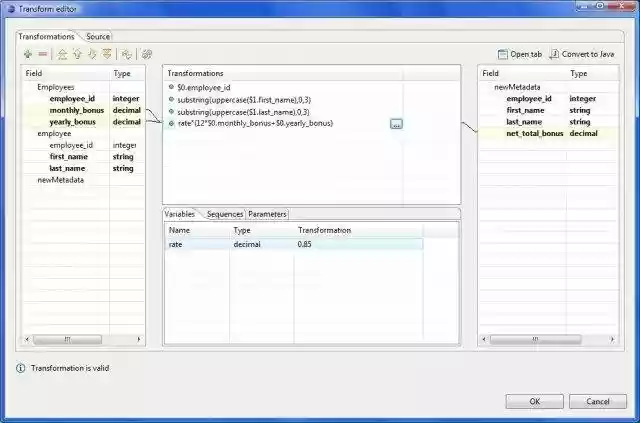Open the ellipsis editor for rate transformation
Image resolution: width=640 pixels, height=423 pixels.
click(396, 124)
